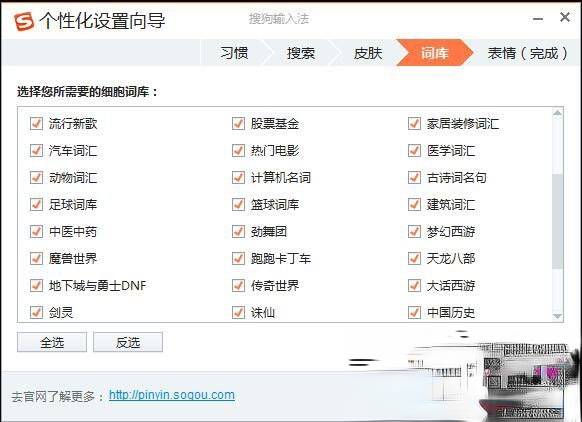This screenshot has width=582, height=422.
Task: Toggle the 地下城与勇士DNF checkbox
Action: click(x=36, y=285)
